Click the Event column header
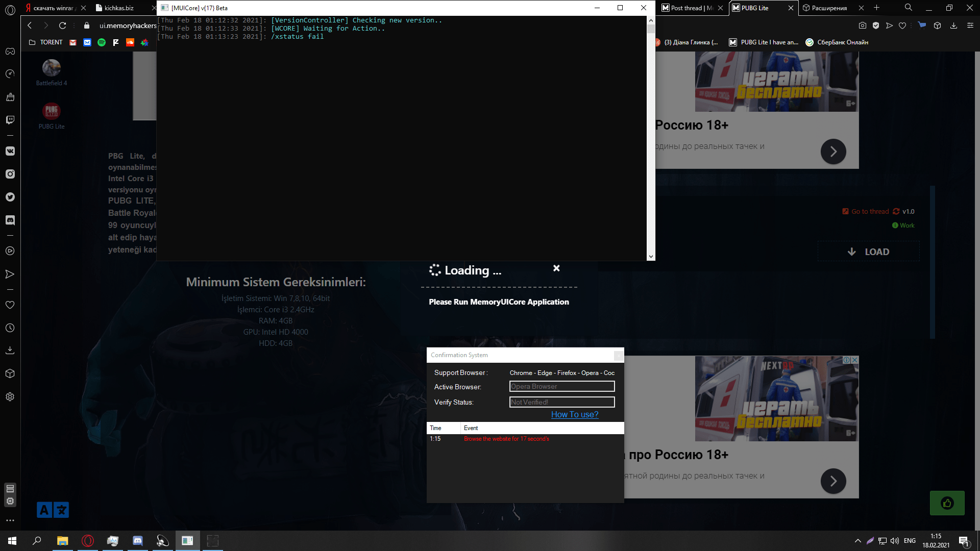 click(542, 428)
